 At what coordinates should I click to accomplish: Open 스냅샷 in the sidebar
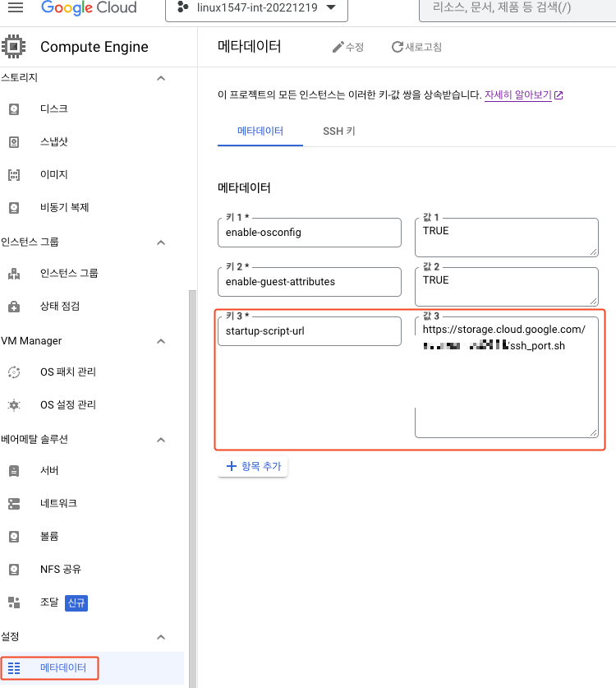pyautogui.click(x=54, y=141)
